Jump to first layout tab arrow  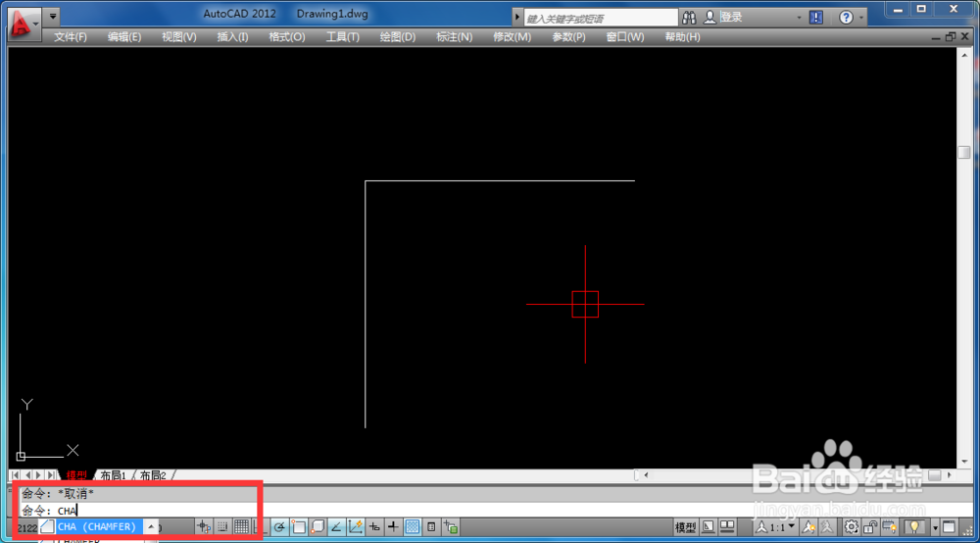click(x=15, y=475)
